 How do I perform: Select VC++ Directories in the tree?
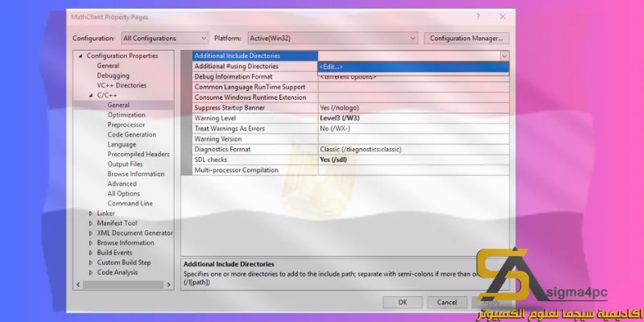point(122,85)
